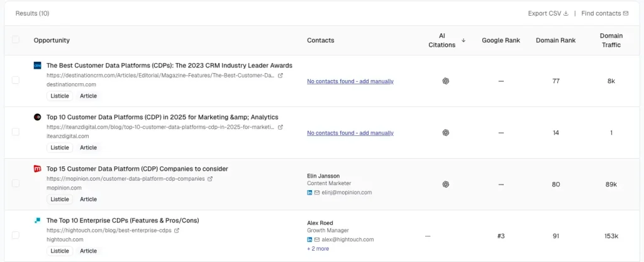Click the mopinion.com favicon

click(37, 169)
